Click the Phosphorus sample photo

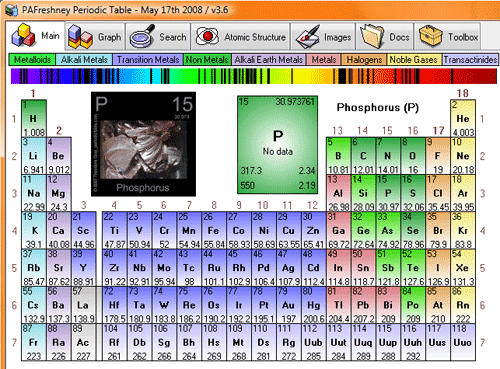click(143, 144)
